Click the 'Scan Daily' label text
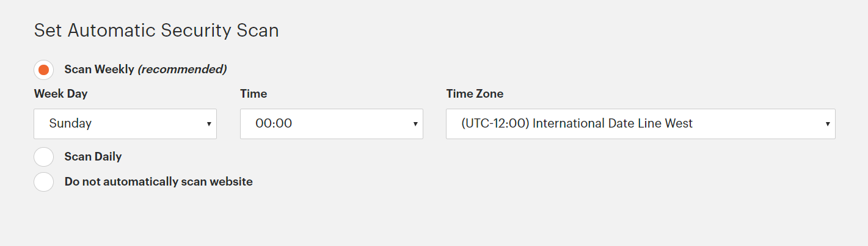The width and height of the screenshot is (868, 246). (x=93, y=157)
